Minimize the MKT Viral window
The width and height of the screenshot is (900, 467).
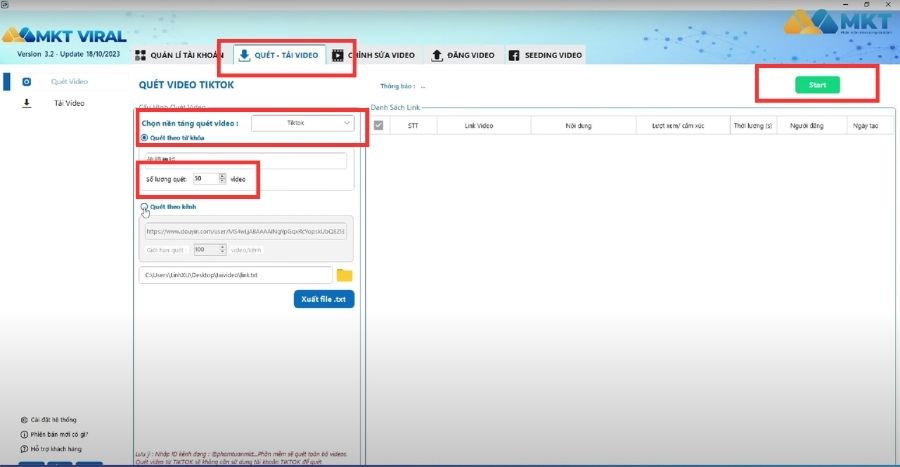tap(845, 4)
